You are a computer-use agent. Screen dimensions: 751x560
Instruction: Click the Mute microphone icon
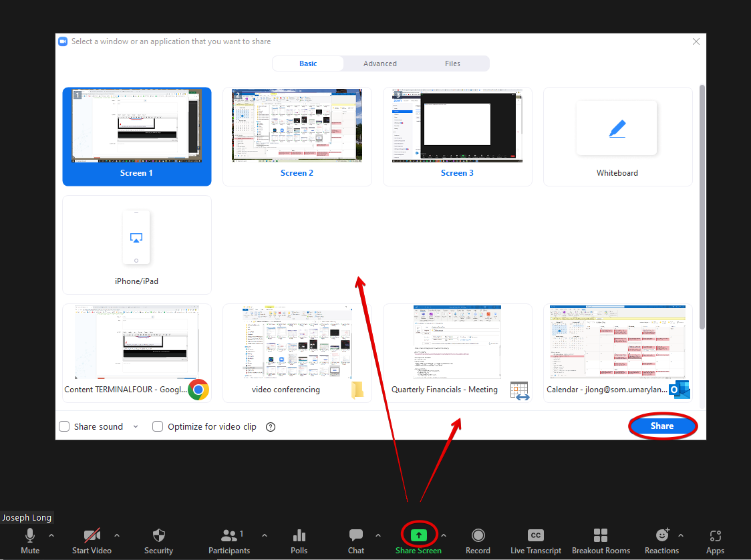(x=29, y=535)
